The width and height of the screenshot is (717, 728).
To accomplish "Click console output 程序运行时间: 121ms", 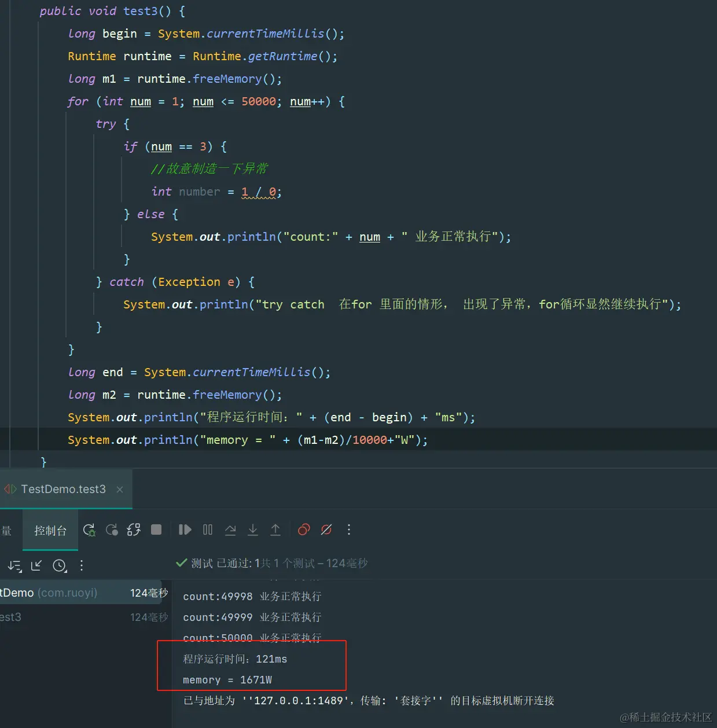I will tap(235, 659).
